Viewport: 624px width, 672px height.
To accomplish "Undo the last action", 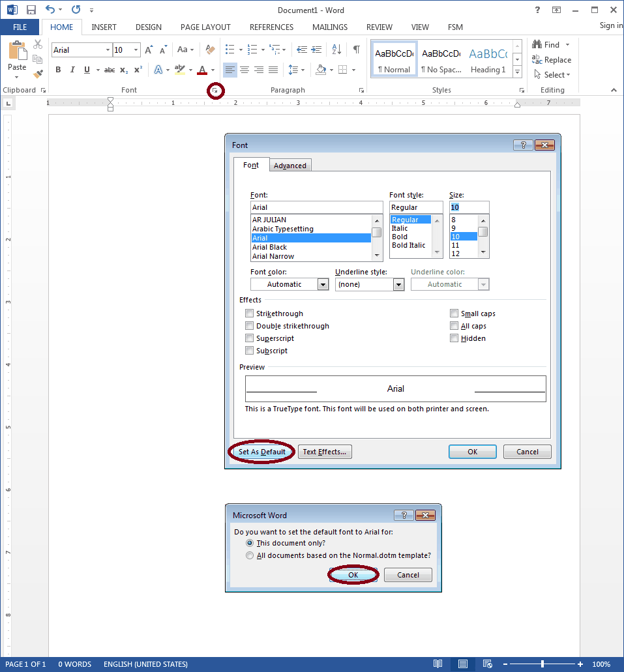I will pyautogui.click(x=50, y=9).
